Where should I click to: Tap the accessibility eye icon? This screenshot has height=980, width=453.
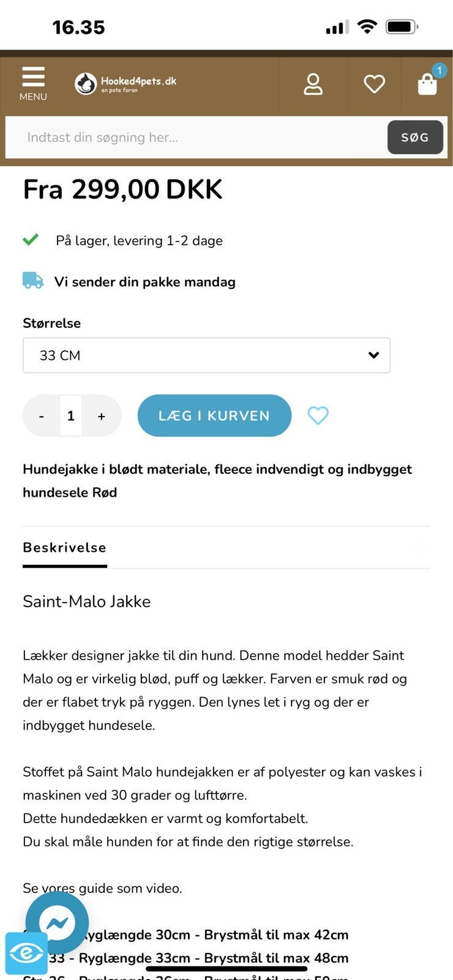click(x=26, y=953)
